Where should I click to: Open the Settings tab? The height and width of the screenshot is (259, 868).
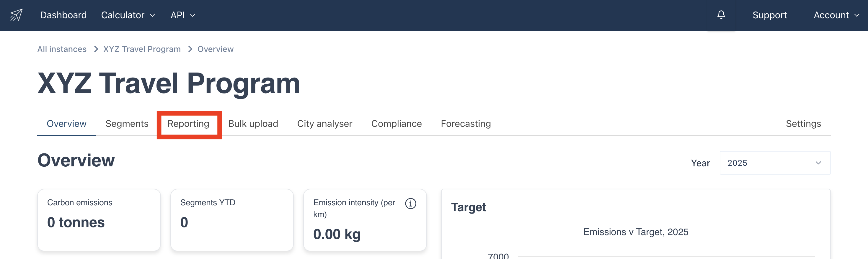point(803,124)
